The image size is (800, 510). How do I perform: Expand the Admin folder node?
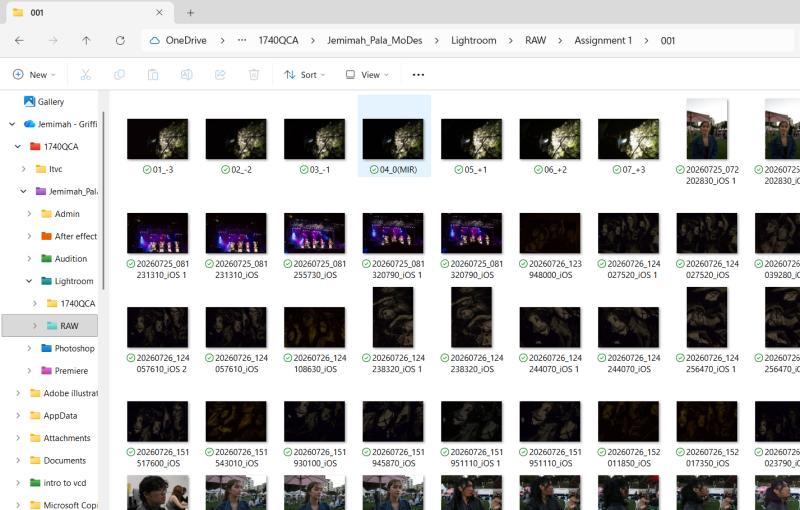[29, 214]
